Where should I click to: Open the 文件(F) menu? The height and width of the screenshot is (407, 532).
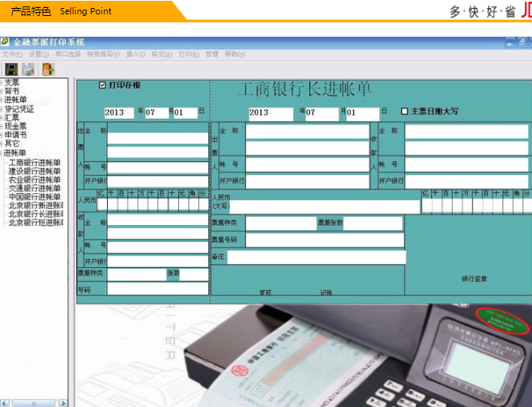[12, 54]
